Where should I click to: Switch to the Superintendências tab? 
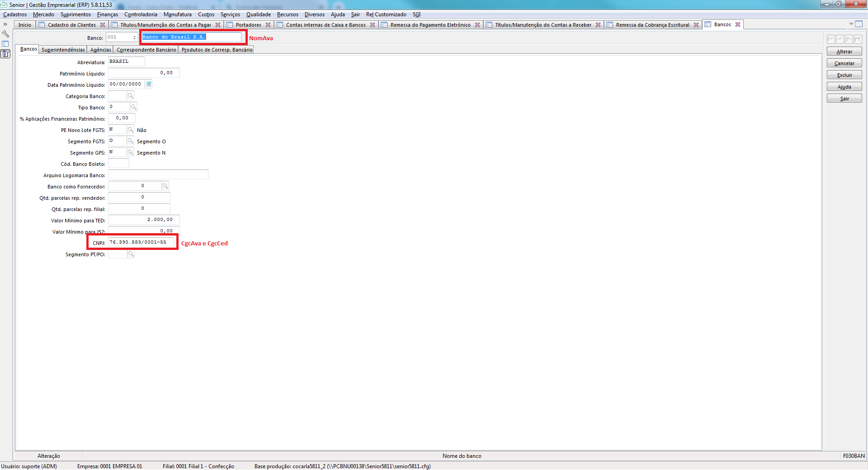tap(63, 50)
